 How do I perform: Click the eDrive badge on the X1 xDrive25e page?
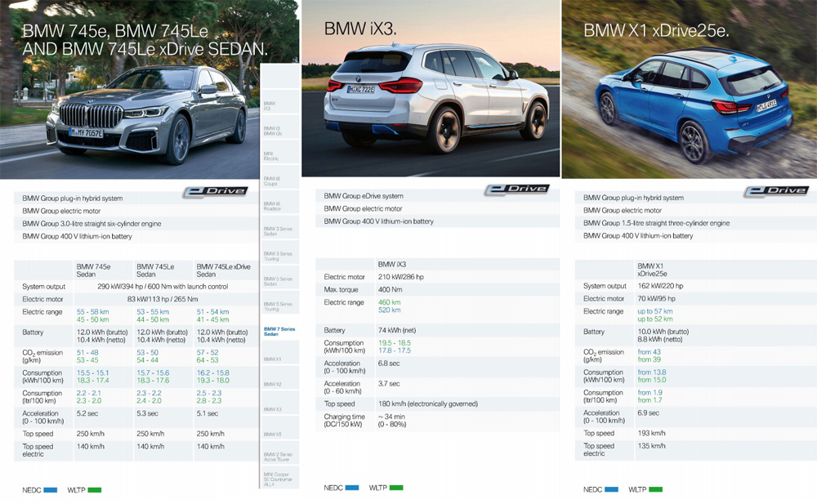(776, 191)
